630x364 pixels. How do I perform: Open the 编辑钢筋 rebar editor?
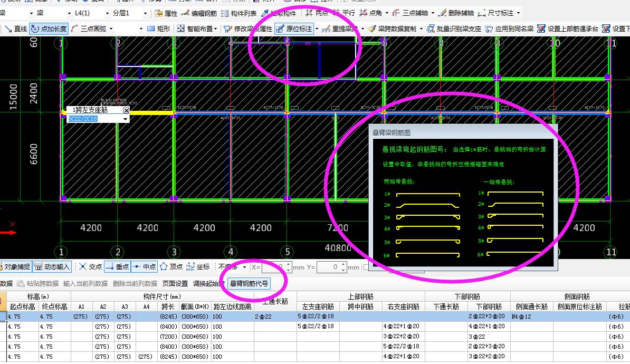pyautogui.click(x=199, y=13)
